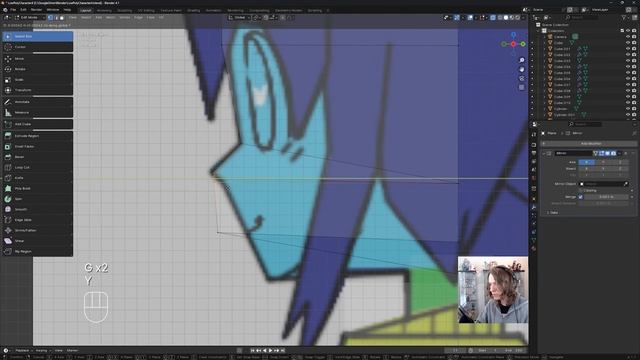Toggle the Clipping checkbox in Mirror modifier

click(x=580, y=190)
